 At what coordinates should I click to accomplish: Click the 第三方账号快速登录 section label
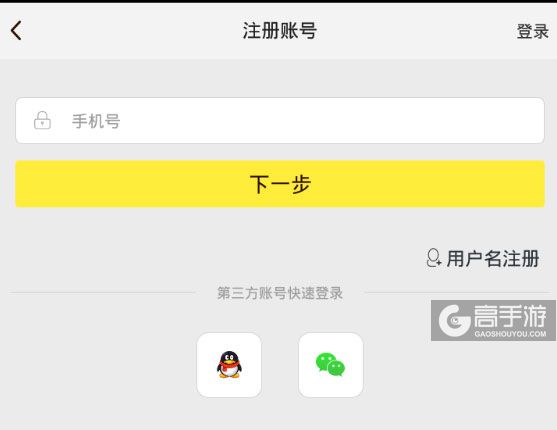point(280,293)
